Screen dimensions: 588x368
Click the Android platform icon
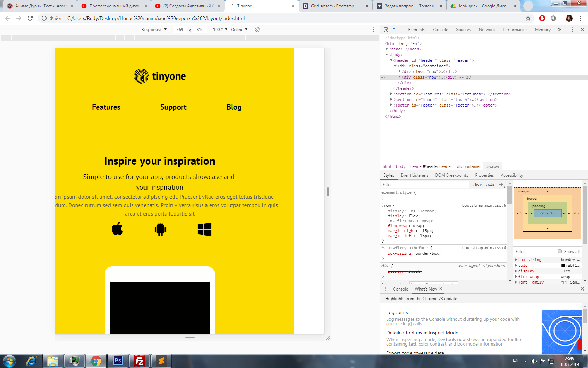pyautogui.click(x=160, y=230)
